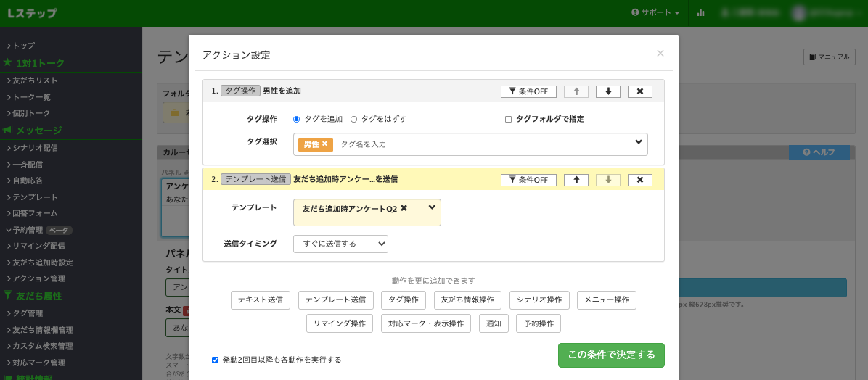Viewport: 868px width, 380px height.
Task: Add a 予約操作 action
Action: click(539, 323)
